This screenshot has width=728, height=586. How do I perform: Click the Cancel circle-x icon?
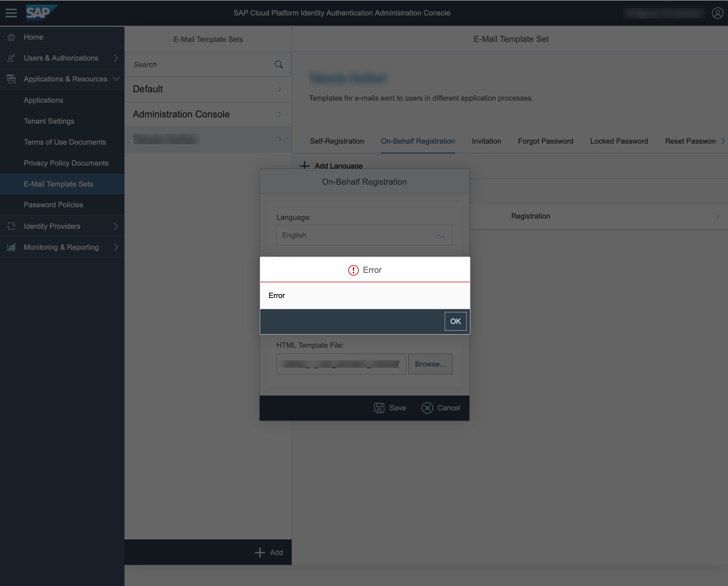click(x=427, y=408)
